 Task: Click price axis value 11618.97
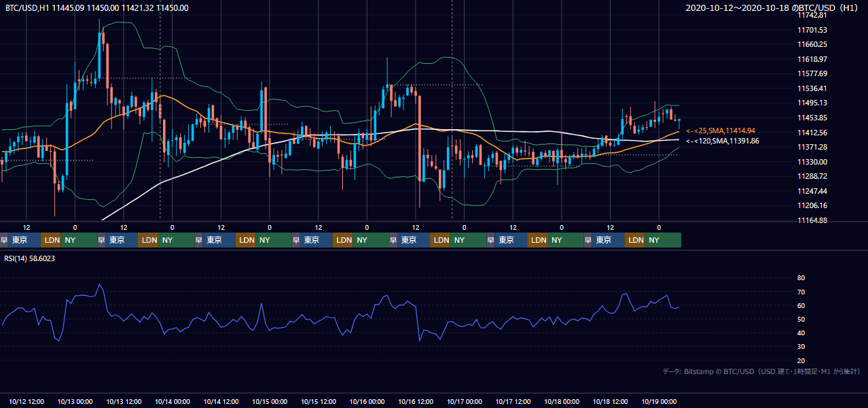click(812, 59)
